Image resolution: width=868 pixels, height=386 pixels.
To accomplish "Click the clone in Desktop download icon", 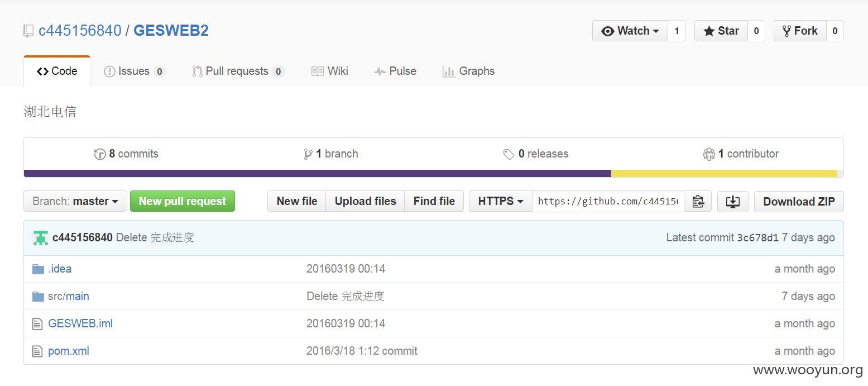I will (733, 202).
